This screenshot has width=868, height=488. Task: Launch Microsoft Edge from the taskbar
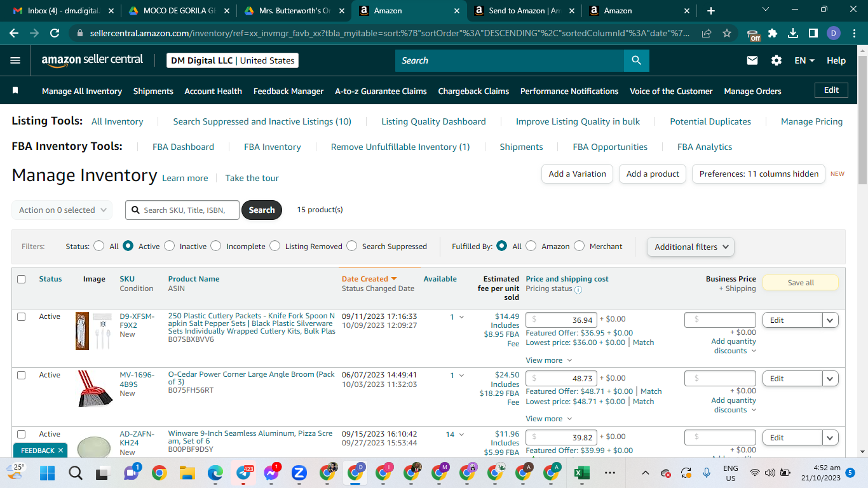point(215,473)
